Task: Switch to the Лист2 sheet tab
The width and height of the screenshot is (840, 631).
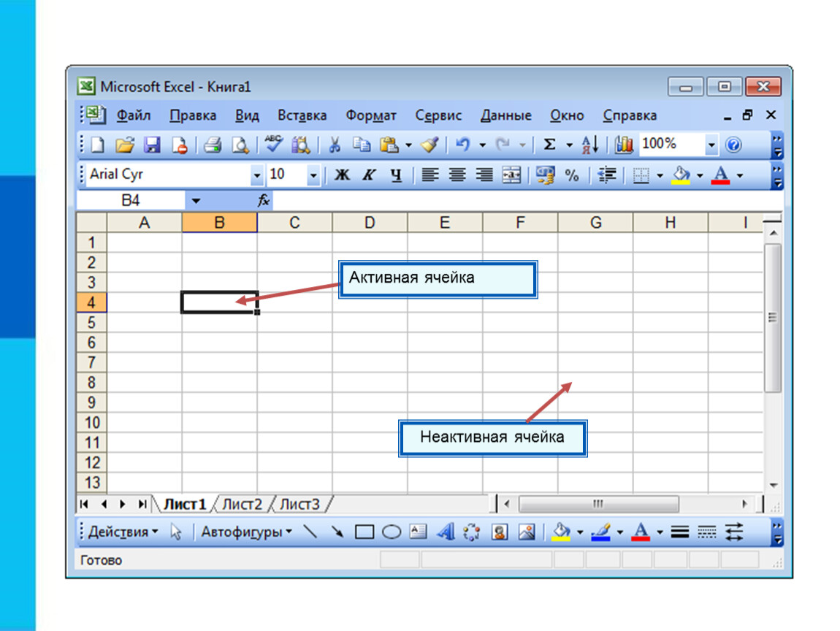Action: (x=243, y=504)
